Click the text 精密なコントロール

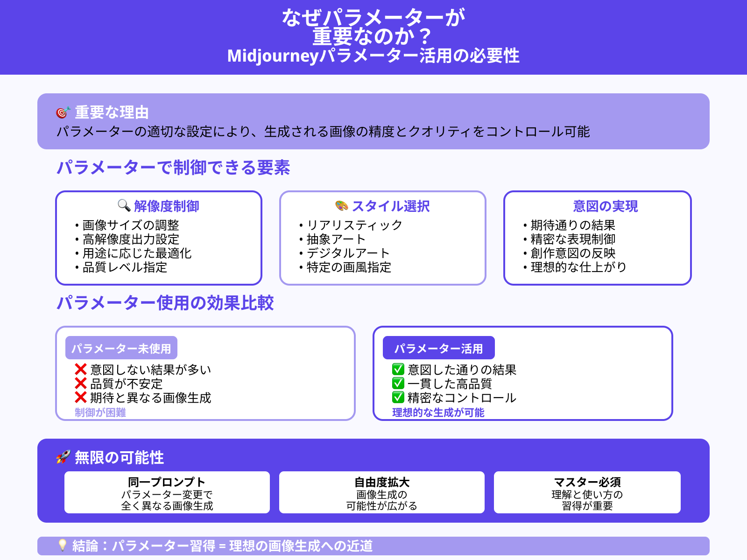point(462,398)
